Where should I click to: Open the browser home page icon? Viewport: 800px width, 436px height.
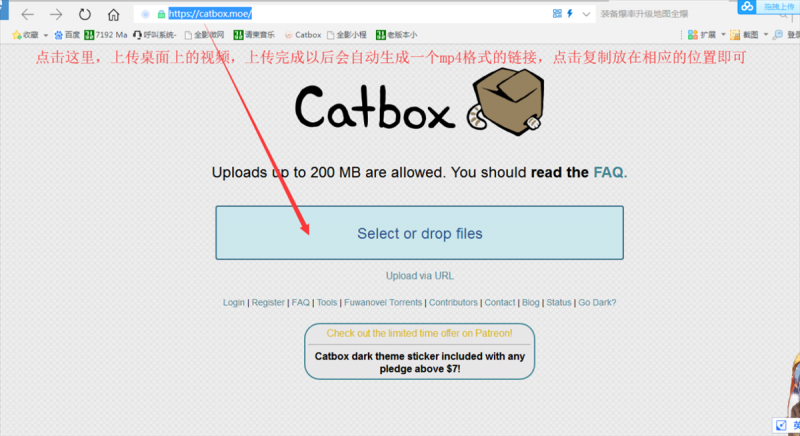pos(113,14)
